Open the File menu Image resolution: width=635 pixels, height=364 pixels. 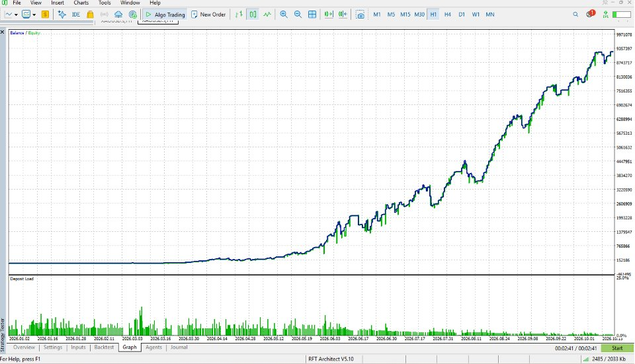point(17,3)
